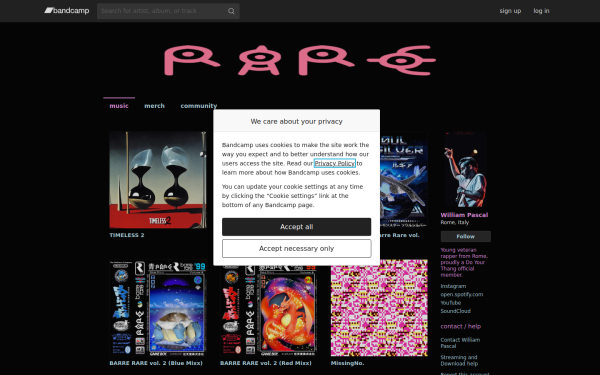The height and width of the screenshot is (375, 600).
Task: Open Contact William Pascal link
Action: point(460,343)
